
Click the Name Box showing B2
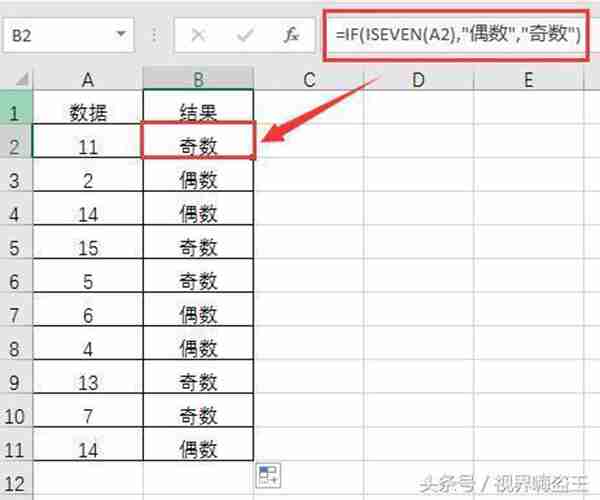(x=69, y=35)
